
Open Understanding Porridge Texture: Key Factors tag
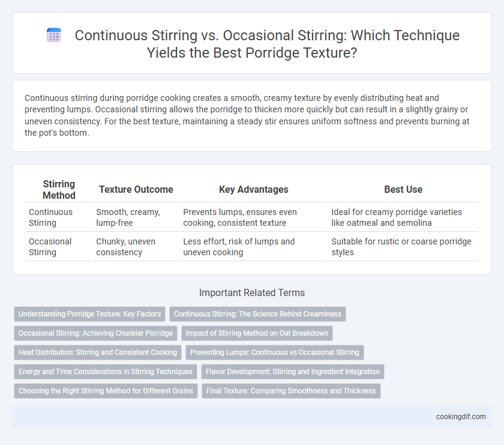[89, 314]
